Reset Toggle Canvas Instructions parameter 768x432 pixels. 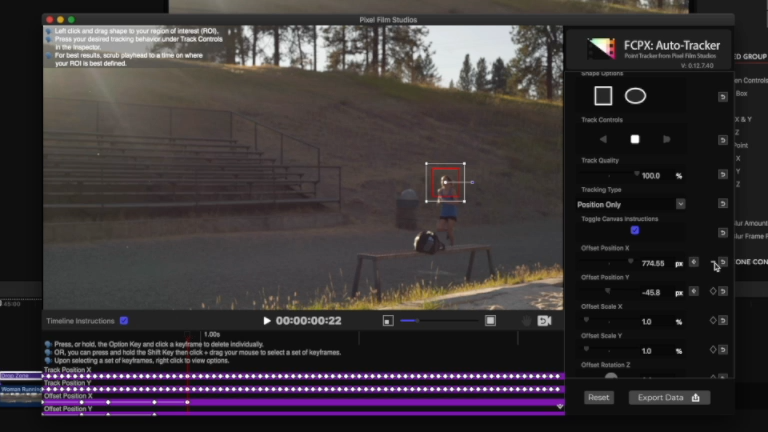coord(722,233)
